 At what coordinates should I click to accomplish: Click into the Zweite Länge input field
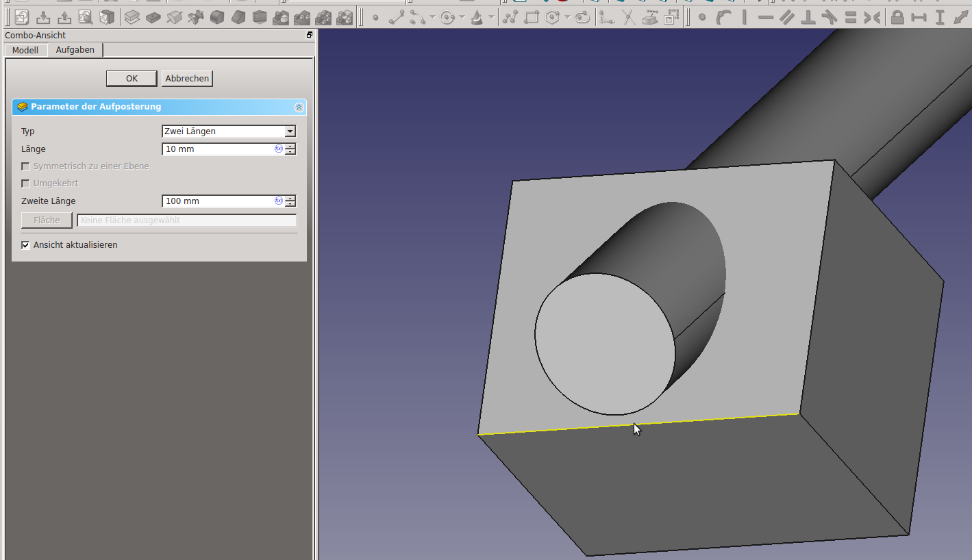[218, 201]
